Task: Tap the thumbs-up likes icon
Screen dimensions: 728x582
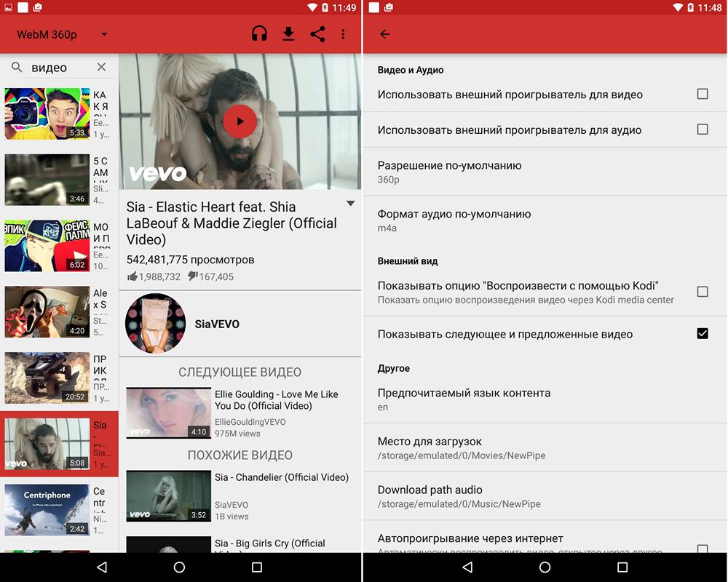Action: tap(132, 276)
